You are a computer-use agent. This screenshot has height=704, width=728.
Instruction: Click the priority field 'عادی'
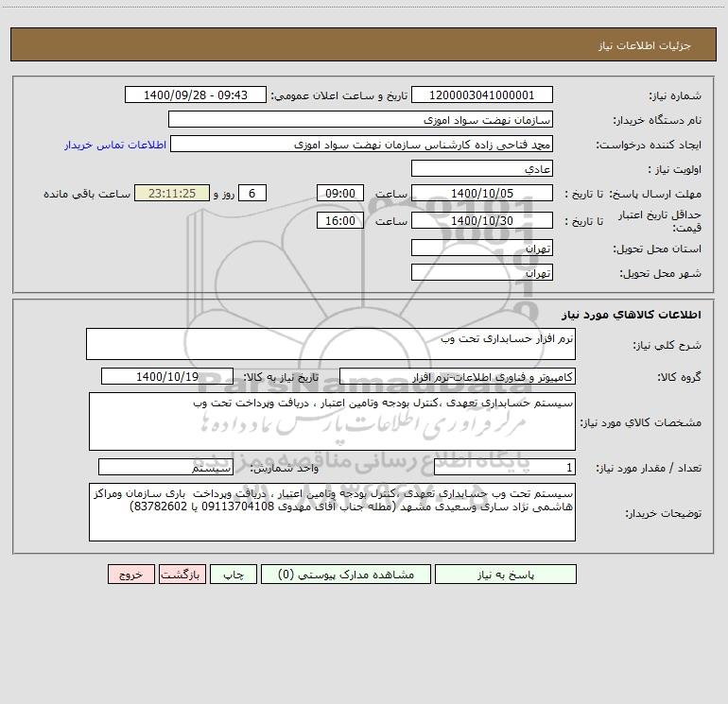coord(482,168)
